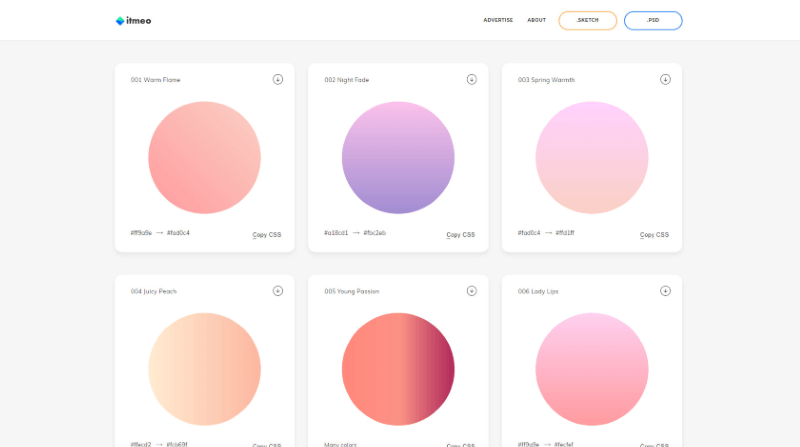
Task: Click the #ff9a9e hex code on Warm Flame
Action: coord(141,233)
